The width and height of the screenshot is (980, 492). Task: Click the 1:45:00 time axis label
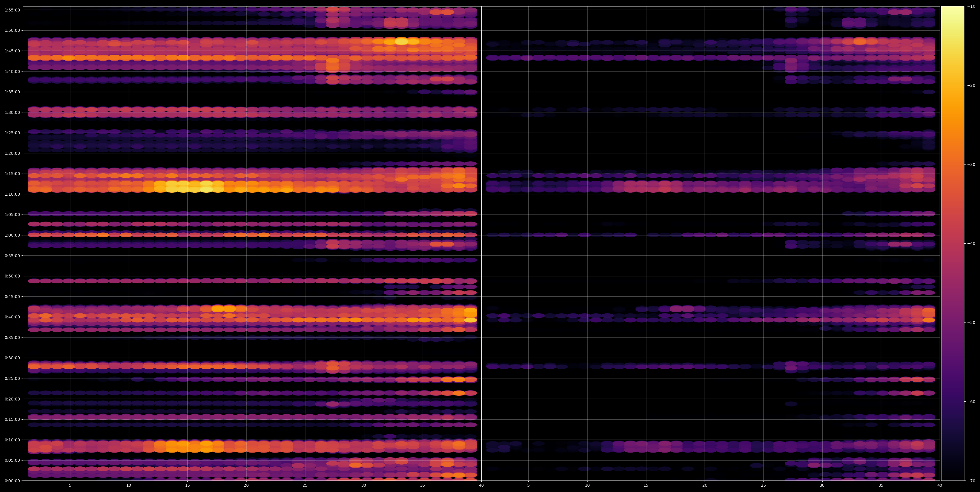(x=12, y=51)
